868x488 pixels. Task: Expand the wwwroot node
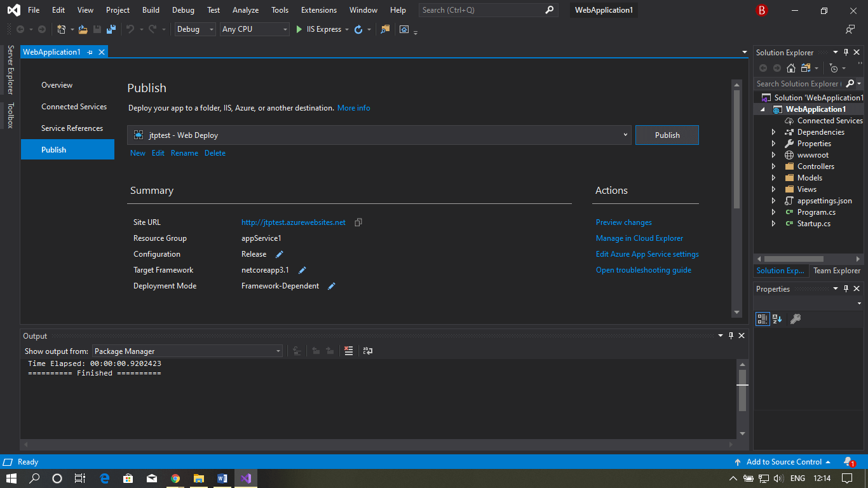tap(773, 155)
